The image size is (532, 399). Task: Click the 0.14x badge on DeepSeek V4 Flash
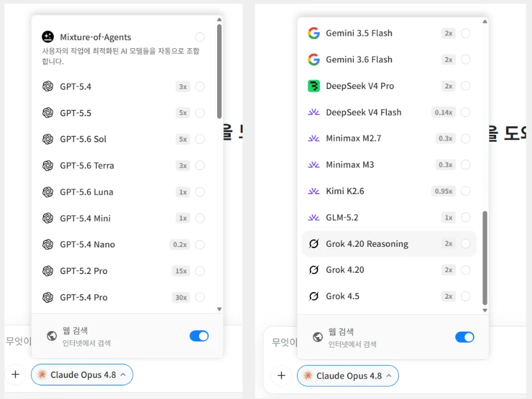444,113
